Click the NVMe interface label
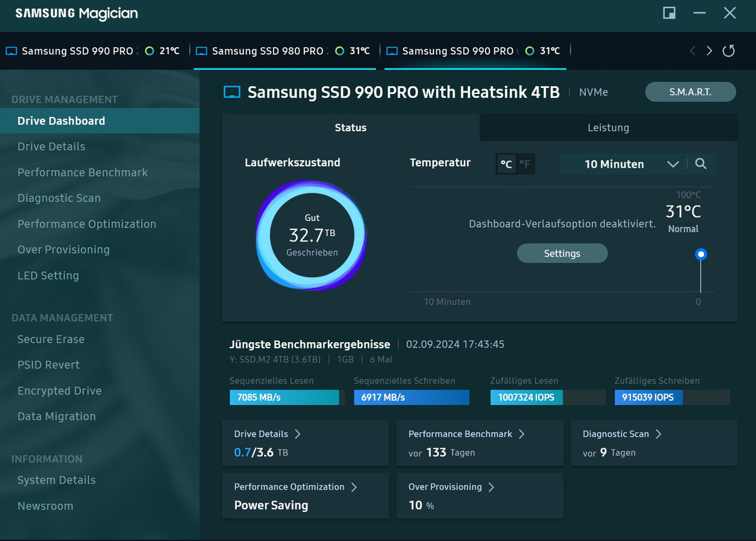 594,92
